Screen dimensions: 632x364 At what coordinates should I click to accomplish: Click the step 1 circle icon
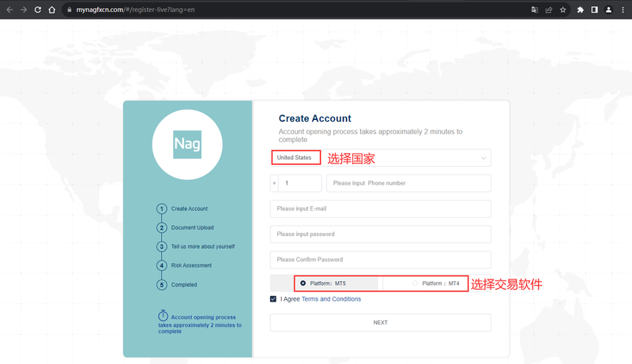pos(162,208)
